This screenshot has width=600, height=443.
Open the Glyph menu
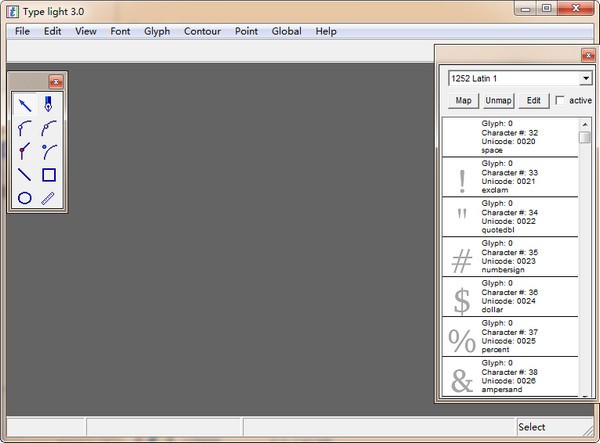pyautogui.click(x=157, y=31)
